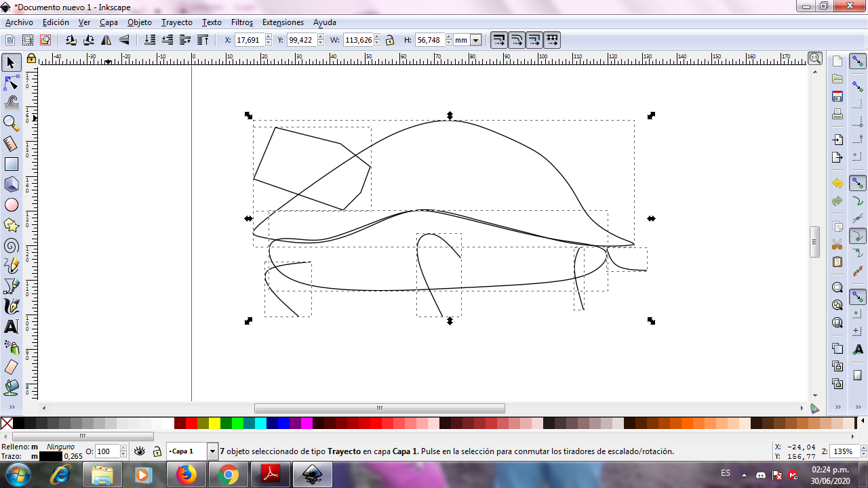This screenshot has width=868, height=488.
Task: Select the Text tool
Action: point(11,327)
